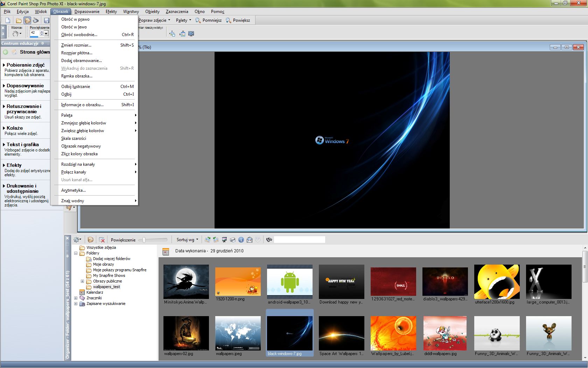Click the e-mail envelope icon in Organizer
Viewport: 588px width, 368px height.
click(250, 240)
